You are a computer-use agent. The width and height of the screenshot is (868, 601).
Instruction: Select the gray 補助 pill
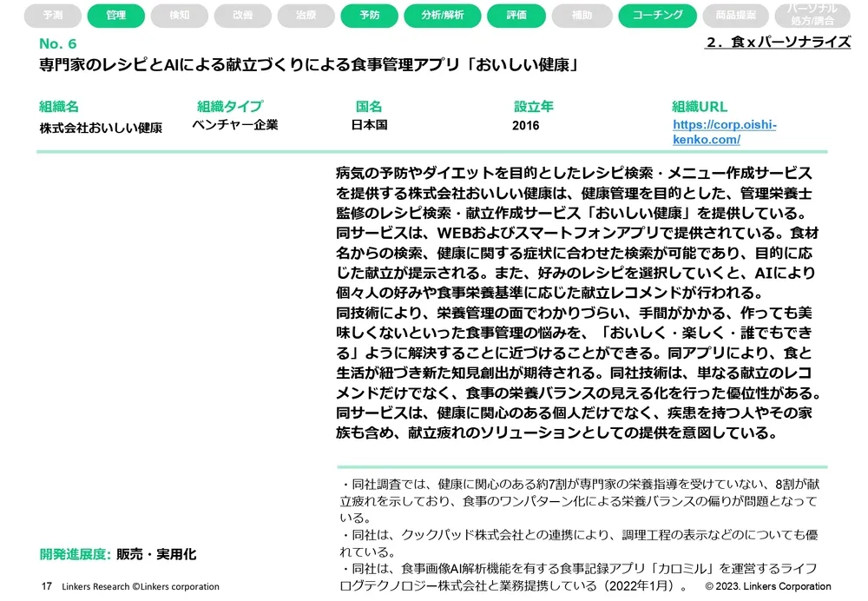582,15
